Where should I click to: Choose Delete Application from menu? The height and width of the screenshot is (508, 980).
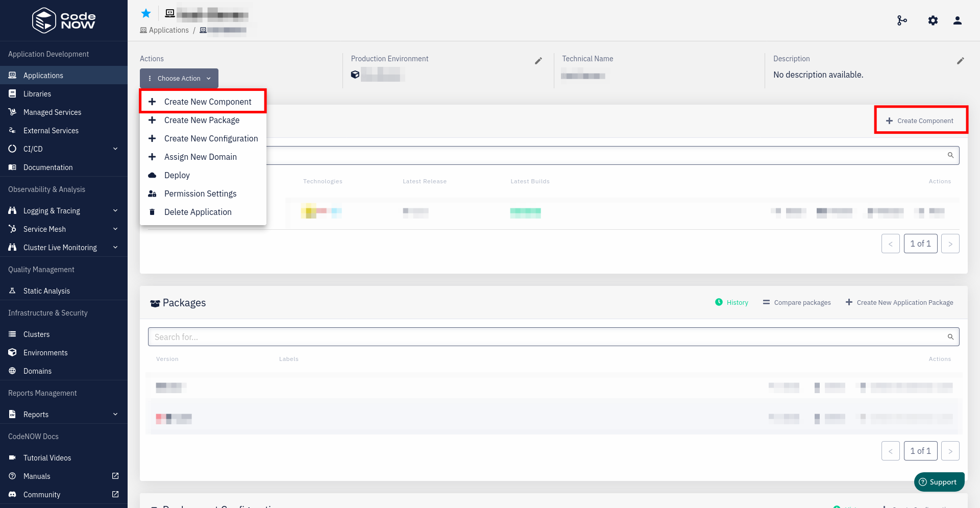pyautogui.click(x=203, y=212)
